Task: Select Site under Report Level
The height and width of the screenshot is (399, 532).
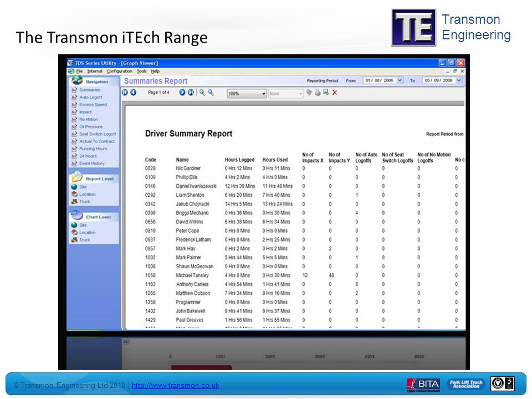Action: 83,187
